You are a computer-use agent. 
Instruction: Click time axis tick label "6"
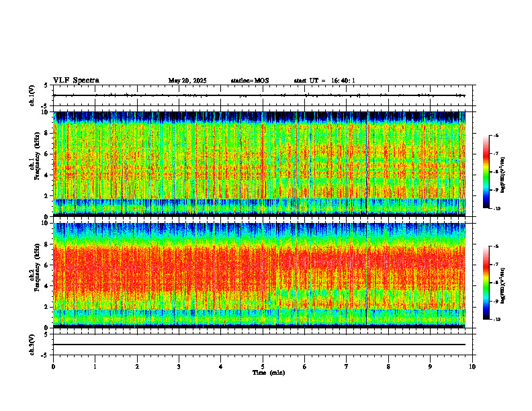(304, 367)
